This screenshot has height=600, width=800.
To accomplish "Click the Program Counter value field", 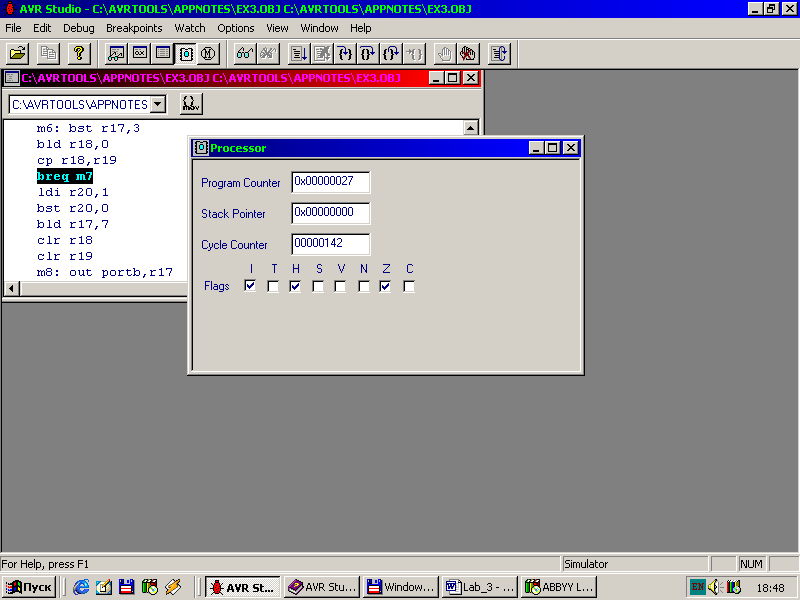I will click(331, 182).
